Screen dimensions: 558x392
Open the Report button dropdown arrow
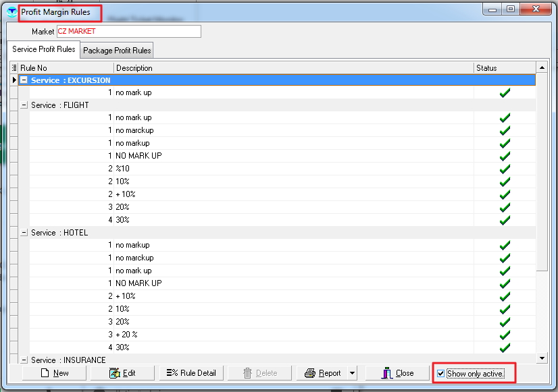point(351,373)
